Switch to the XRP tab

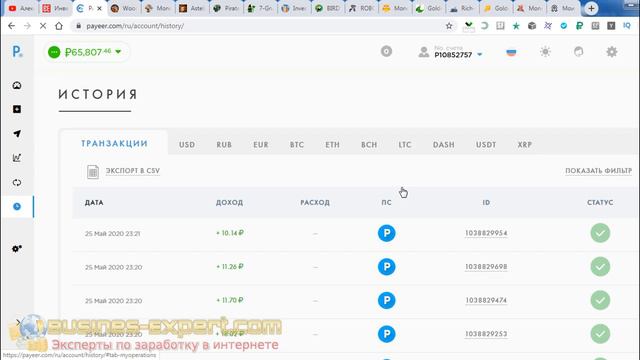click(x=524, y=144)
